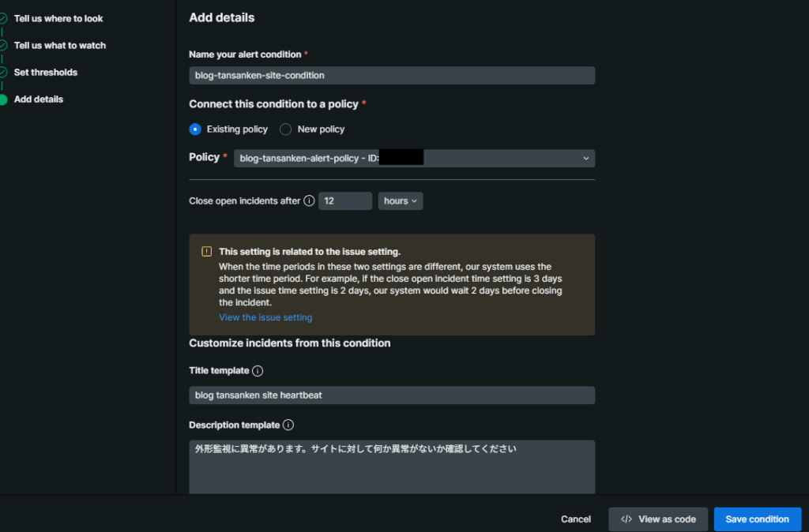The height and width of the screenshot is (532, 809).
Task: Click the View as code button
Action: 658,519
